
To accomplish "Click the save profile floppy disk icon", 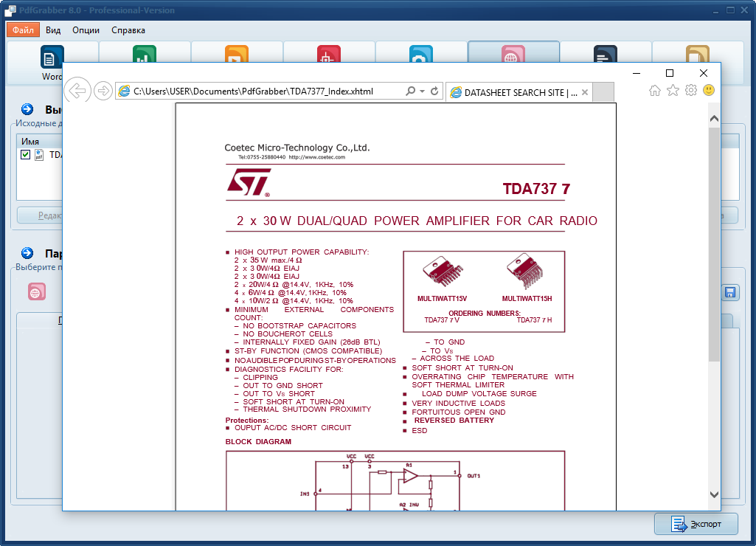I will 730,292.
